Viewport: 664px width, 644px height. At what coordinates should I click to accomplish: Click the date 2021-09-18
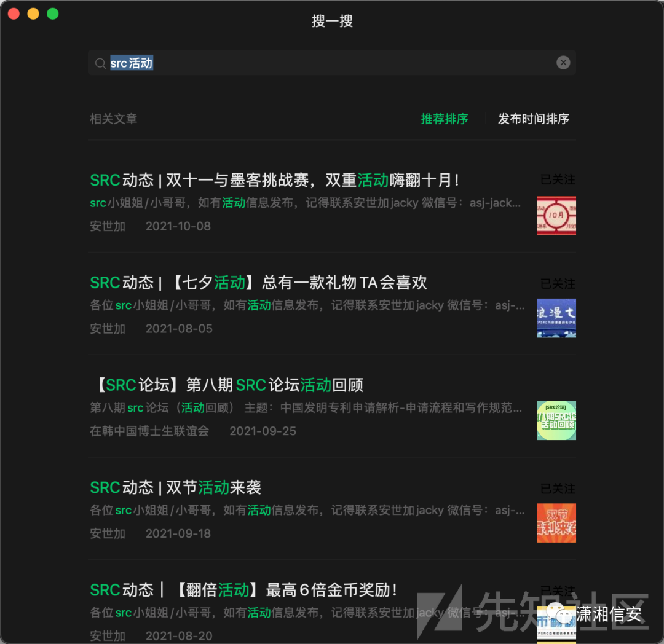point(178,533)
